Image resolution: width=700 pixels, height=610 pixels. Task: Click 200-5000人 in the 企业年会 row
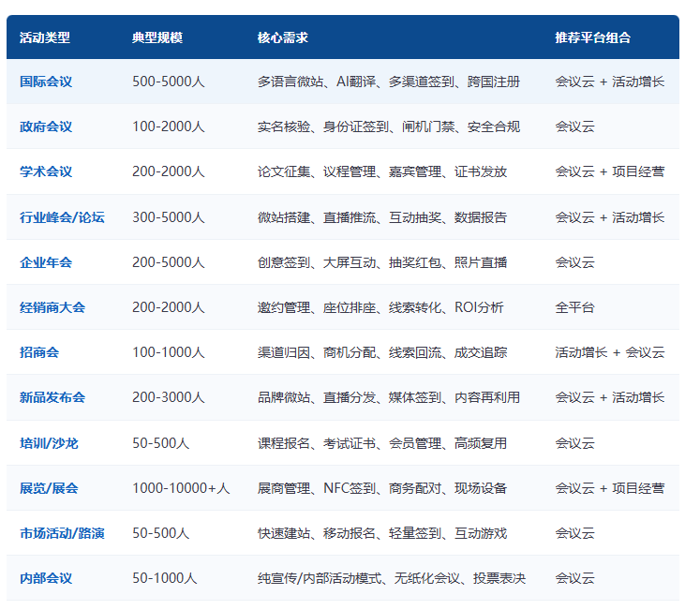click(x=169, y=262)
